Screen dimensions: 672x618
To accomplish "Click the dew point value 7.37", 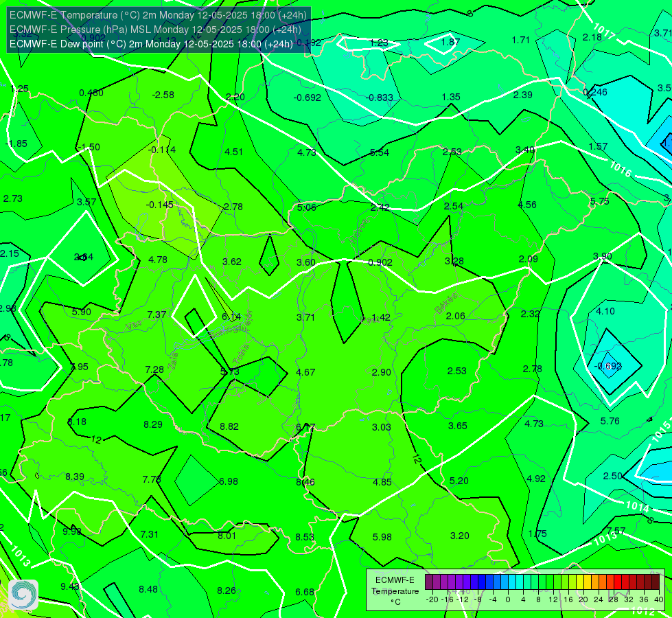I will pos(157,314).
